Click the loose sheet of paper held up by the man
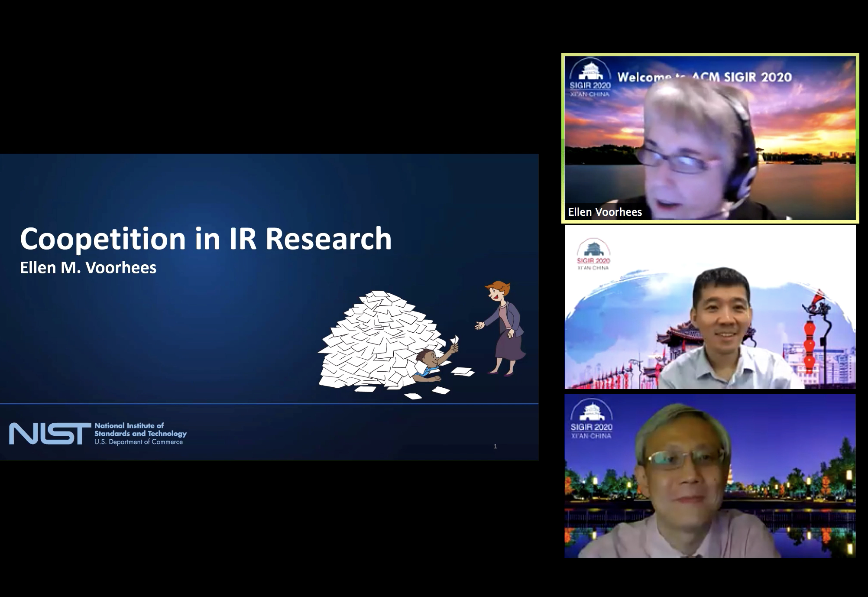This screenshot has height=597, width=868. click(454, 339)
